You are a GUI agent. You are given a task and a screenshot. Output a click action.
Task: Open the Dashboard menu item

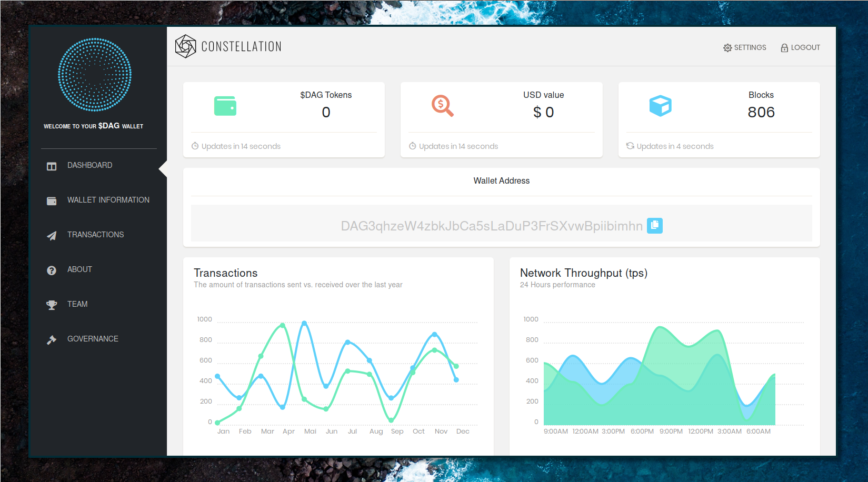(89, 165)
